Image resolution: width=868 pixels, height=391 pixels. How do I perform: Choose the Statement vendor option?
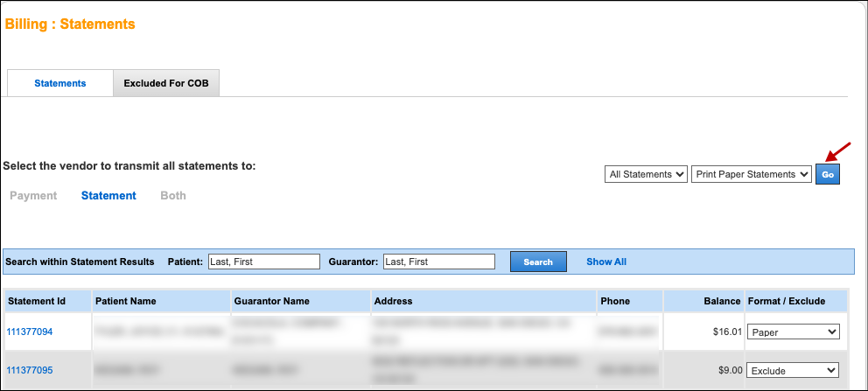click(108, 196)
